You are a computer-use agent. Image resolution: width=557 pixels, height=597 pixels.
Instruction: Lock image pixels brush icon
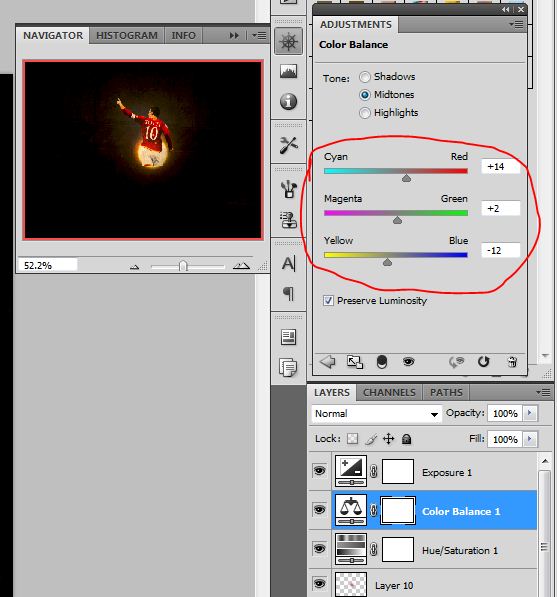(x=371, y=439)
